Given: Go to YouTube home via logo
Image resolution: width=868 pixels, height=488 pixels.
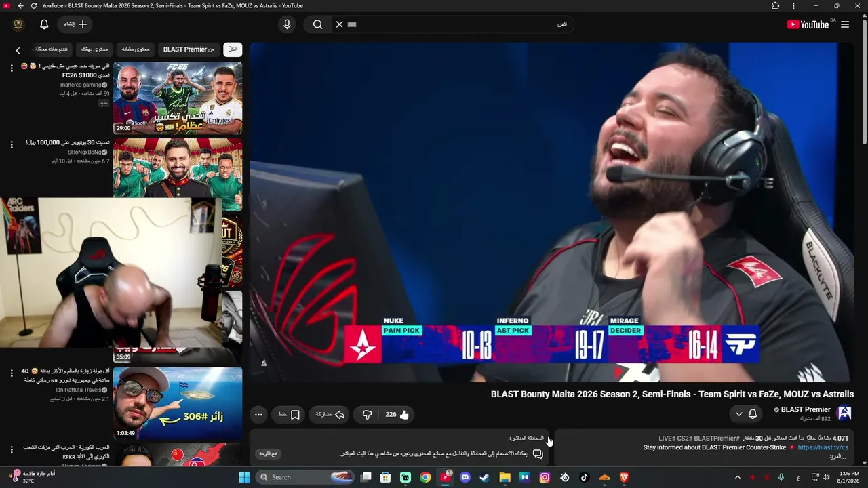Looking at the screenshot, I should (x=808, y=24).
